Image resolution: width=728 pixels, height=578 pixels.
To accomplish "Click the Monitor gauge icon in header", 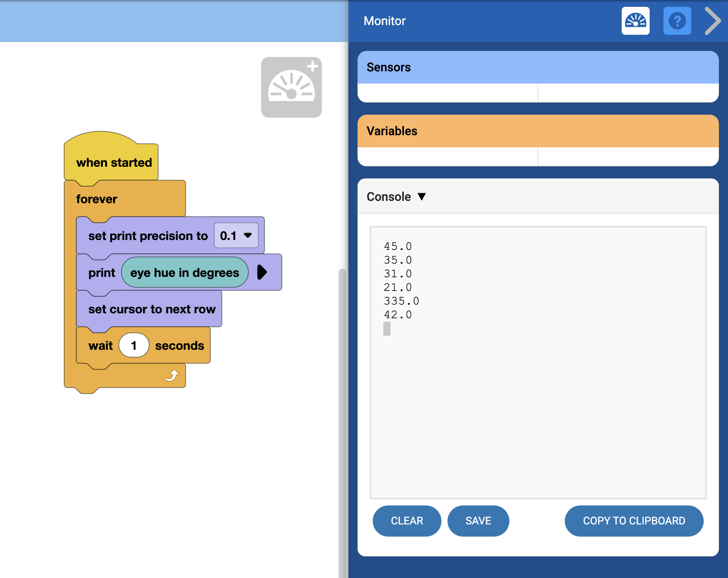I will click(635, 21).
